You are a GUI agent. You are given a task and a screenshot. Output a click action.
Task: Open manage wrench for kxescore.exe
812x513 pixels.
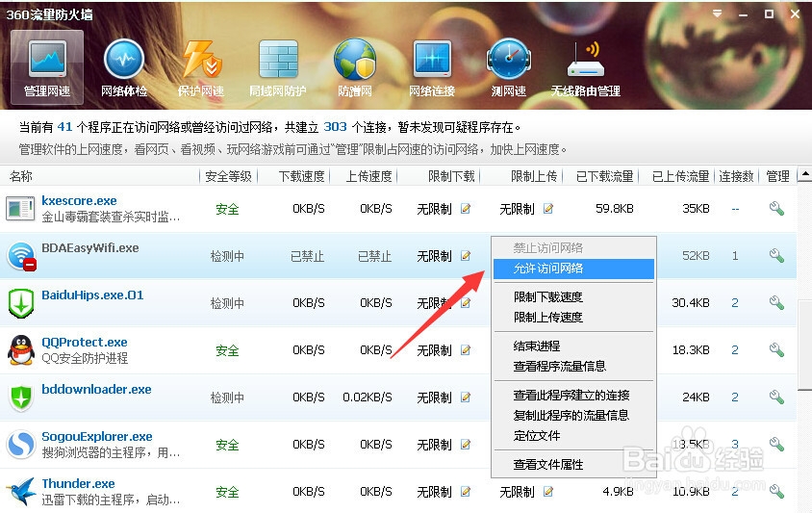click(776, 208)
